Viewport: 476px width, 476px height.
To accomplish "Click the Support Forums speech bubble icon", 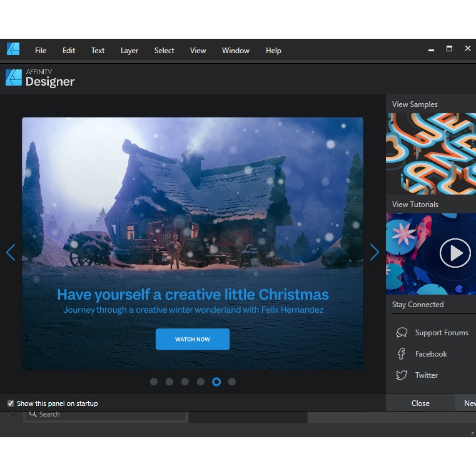I will (402, 333).
